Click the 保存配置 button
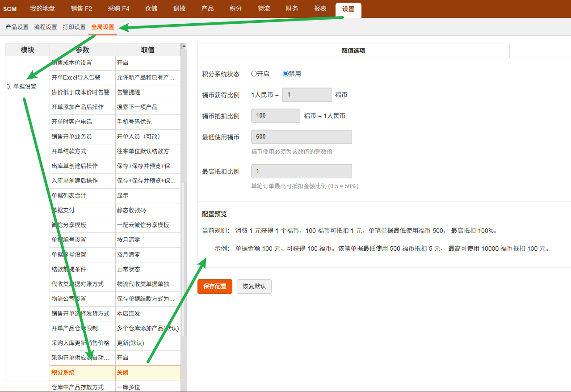The width and height of the screenshot is (571, 392). pos(215,286)
